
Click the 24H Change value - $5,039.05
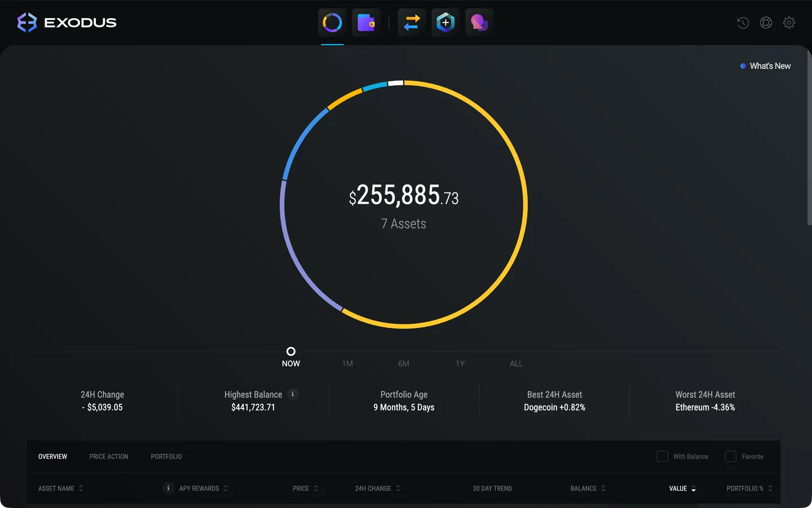coord(102,407)
